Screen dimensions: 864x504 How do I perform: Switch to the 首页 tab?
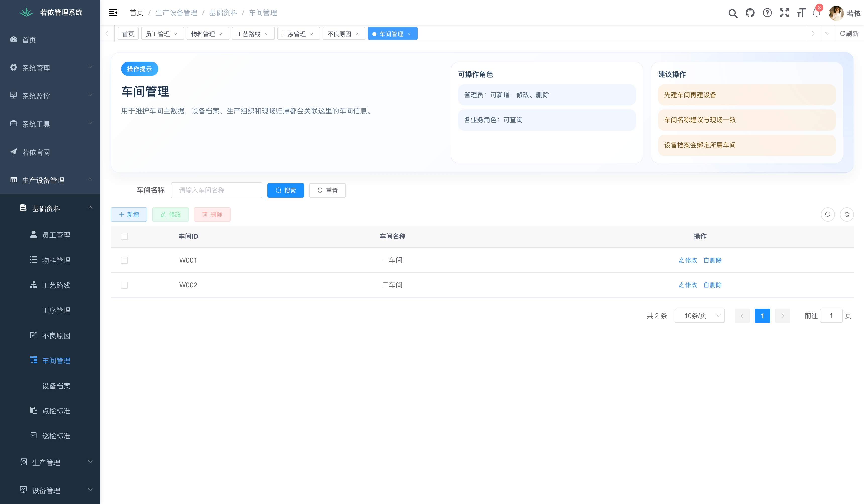(x=128, y=34)
